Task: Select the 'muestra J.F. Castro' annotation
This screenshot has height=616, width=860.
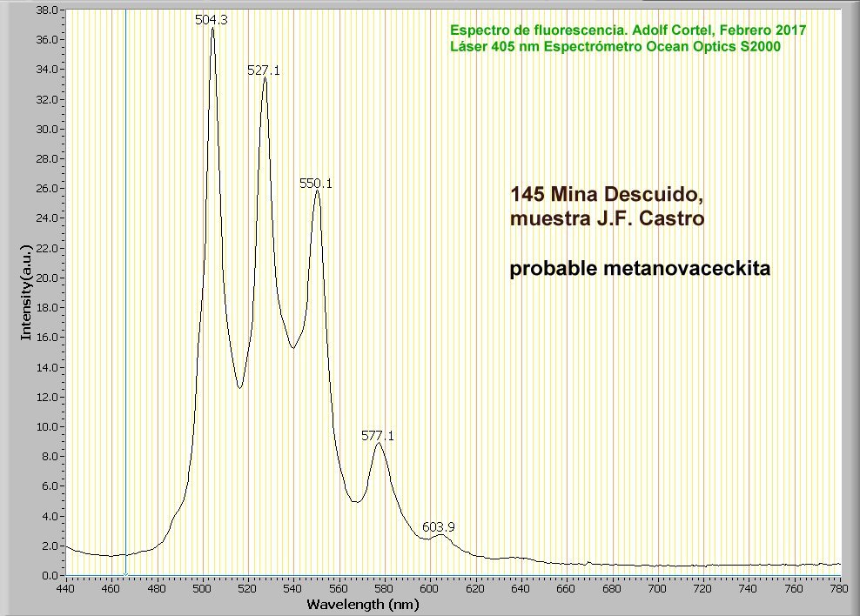Action: [608, 218]
